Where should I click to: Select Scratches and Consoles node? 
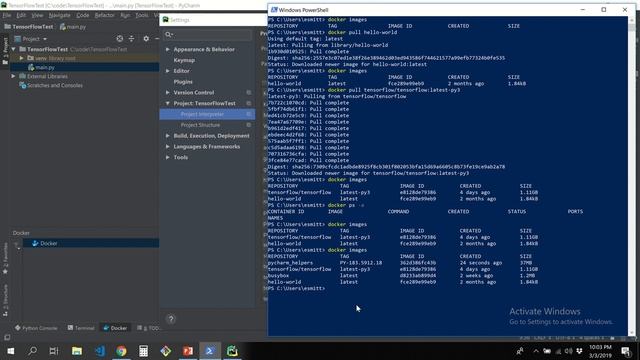pyautogui.click(x=55, y=86)
